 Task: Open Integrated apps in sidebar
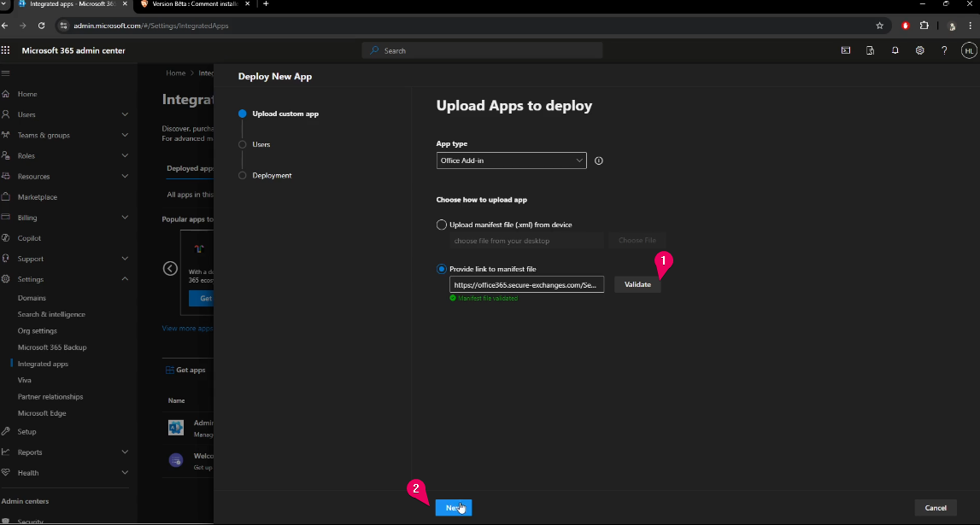43,364
